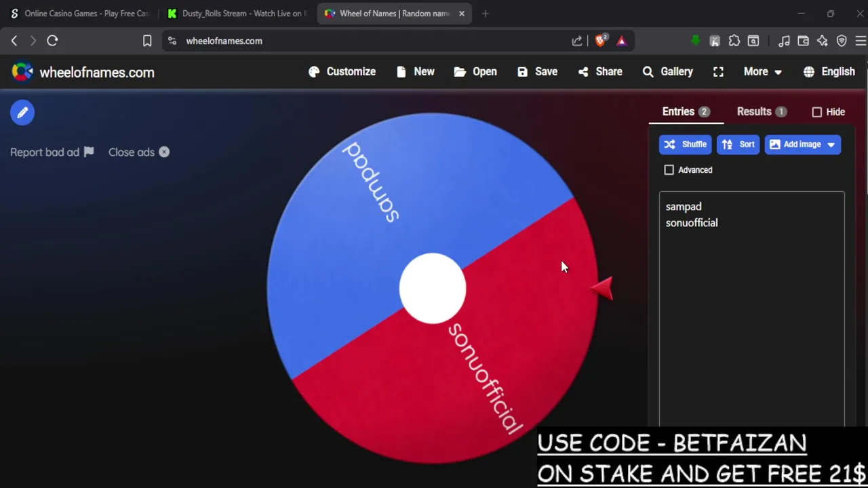Click the sonuofficial entry text
The width and height of the screenshot is (868, 488).
[x=692, y=223]
